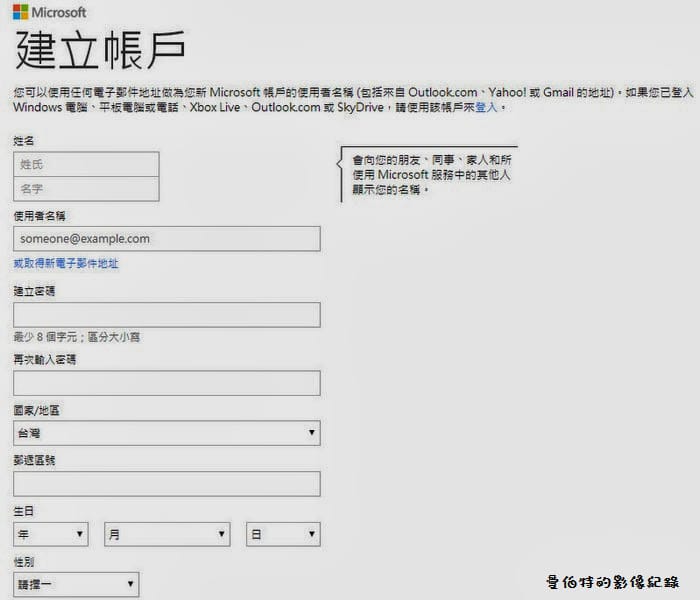Click the name tooltip text 會向您的朋友
Image resolution: width=700 pixels, height=600 pixels.
click(x=431, y=175)
